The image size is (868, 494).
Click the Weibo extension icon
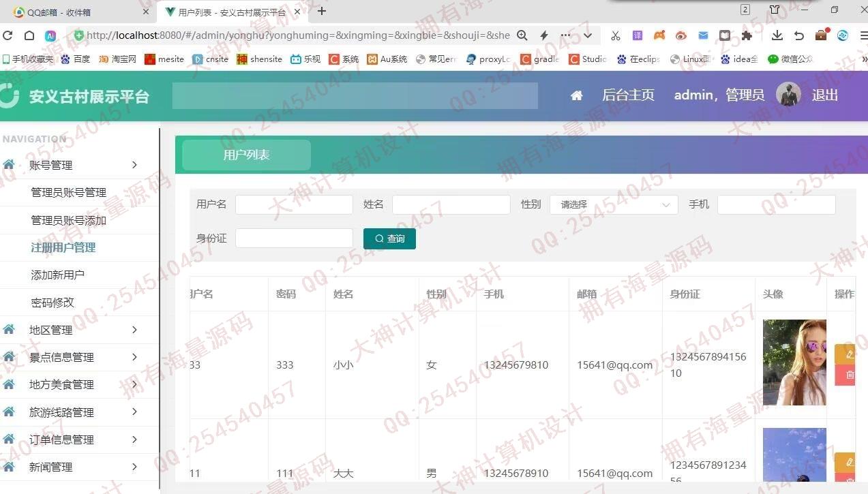pyautogui.click(x=681, y=35)
